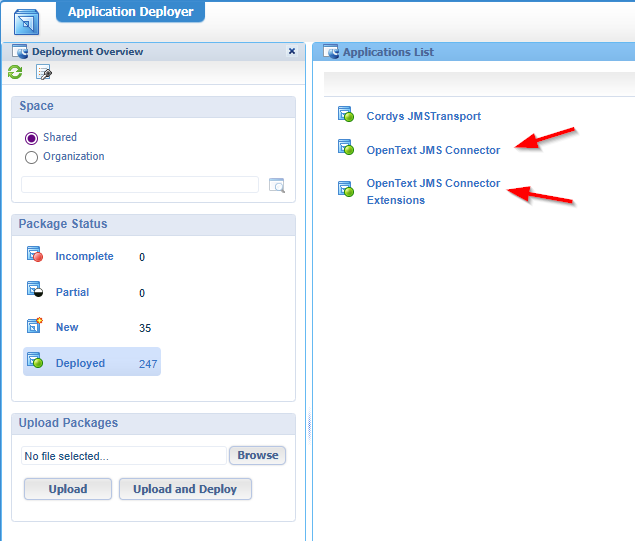Screen dimensions: 635x541
Task: Click the Upload button
Action: 67,489
